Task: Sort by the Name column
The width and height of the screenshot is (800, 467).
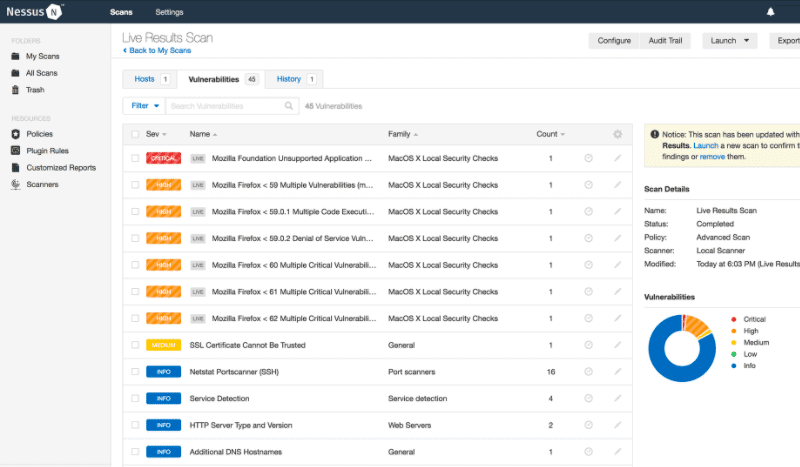Action: click(203, 134)
